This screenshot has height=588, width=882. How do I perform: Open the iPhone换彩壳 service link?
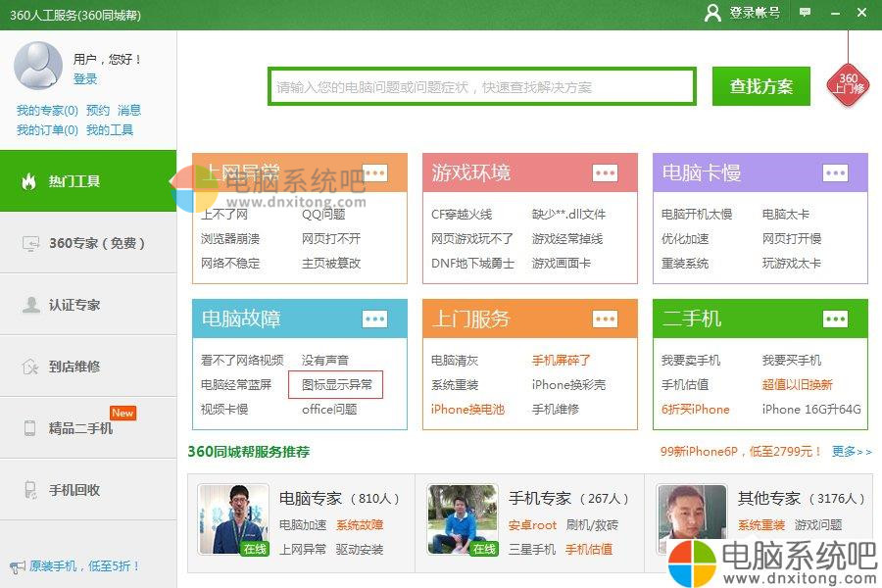568,385
